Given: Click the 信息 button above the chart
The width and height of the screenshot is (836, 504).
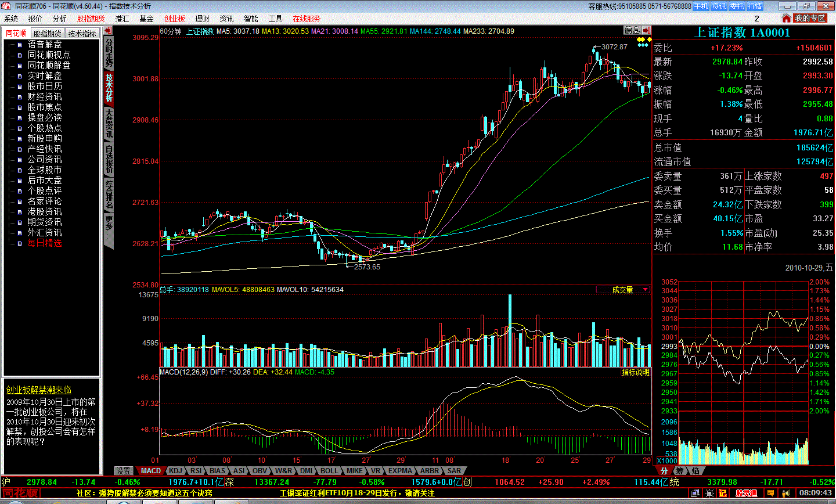Looking at the screenshot, I should click(632, 30).
